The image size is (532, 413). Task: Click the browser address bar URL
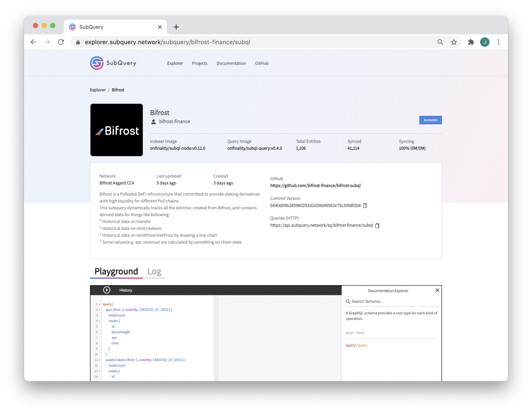168,42
